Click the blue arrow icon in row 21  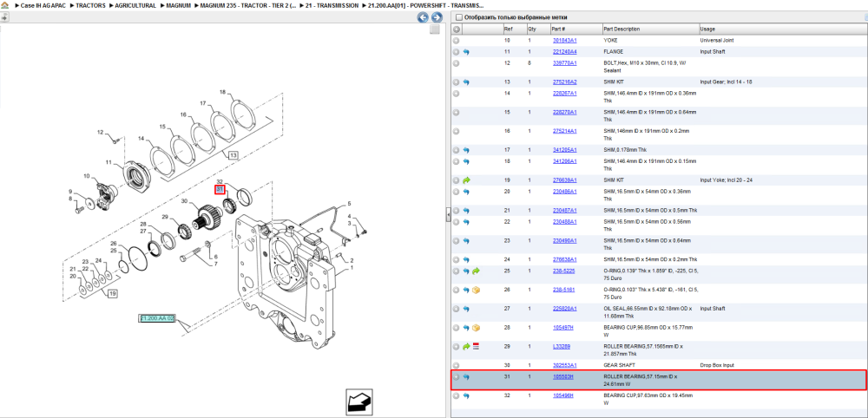466,211
